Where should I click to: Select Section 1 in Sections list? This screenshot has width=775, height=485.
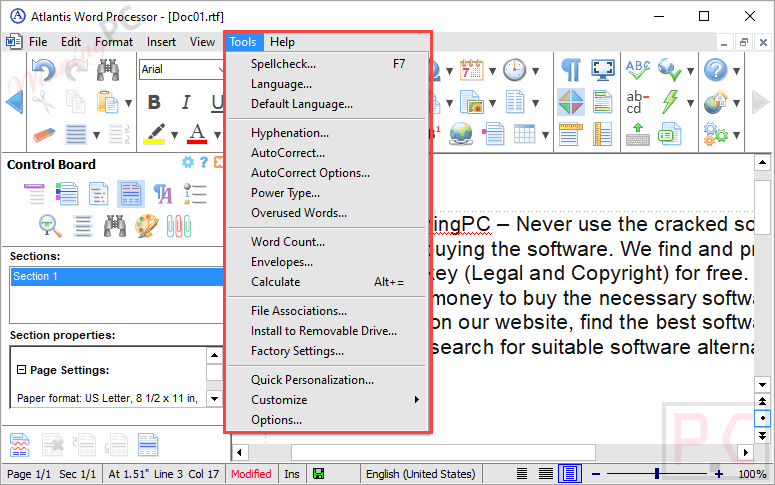click(x=117, y=276)
